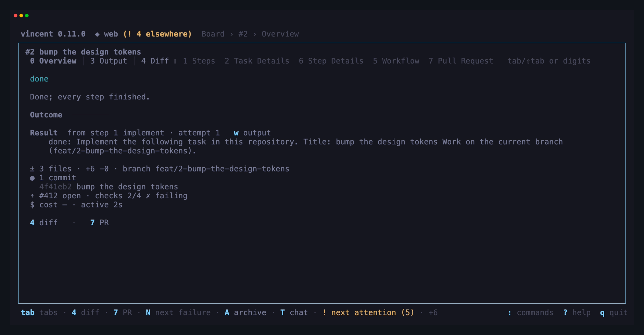Click '? help' in the footer

pyautogui.click(x=577, y=313)
